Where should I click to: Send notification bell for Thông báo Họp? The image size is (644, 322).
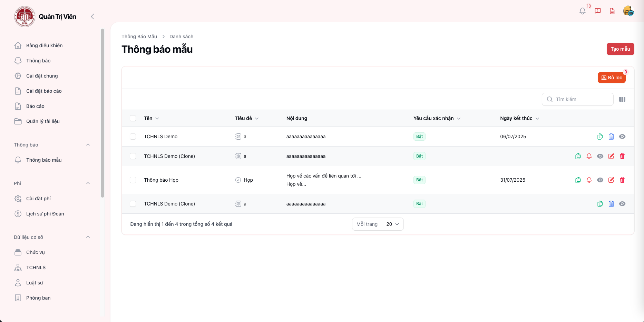[x=589, y=180]
